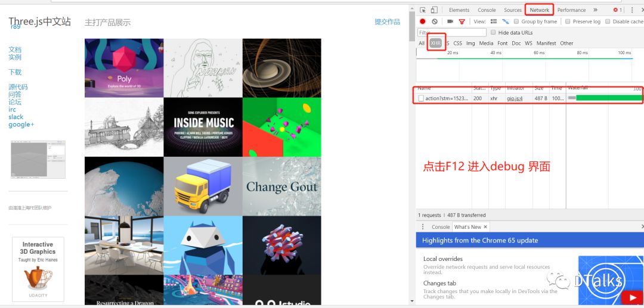
Task: Click the editor preview thumbnail in sidebar
Action: (38, 160)
